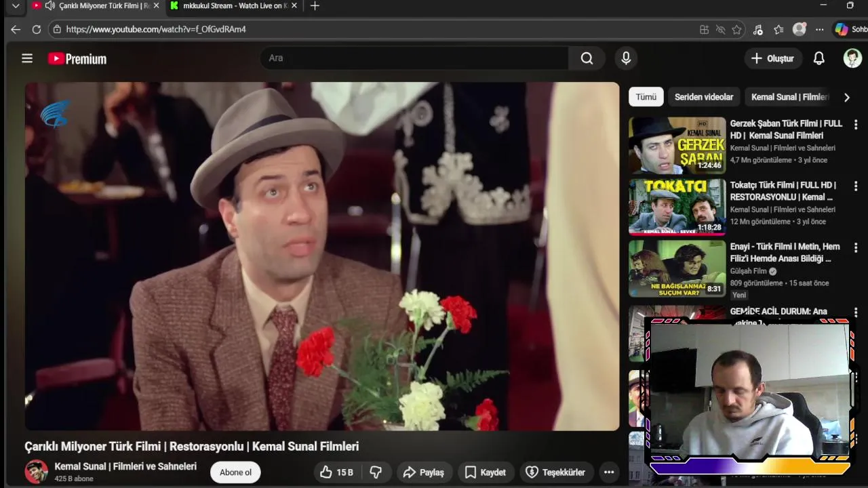Open more actions ellipsis beside Teşekkürler
The width and height of the screenshot is (868, 488).
609,472
